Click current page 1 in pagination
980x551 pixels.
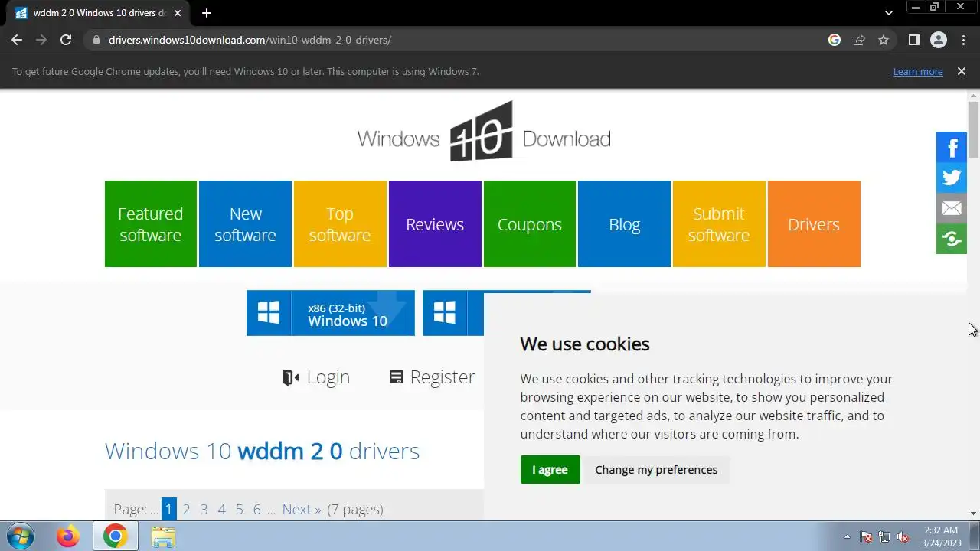pos(168,510)
